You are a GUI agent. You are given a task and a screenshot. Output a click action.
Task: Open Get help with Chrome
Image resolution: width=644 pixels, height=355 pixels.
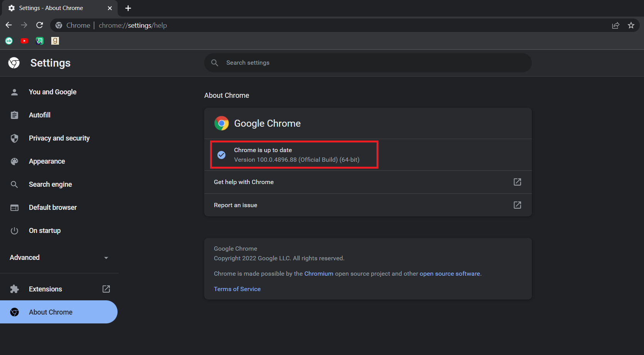pos(368,182)
